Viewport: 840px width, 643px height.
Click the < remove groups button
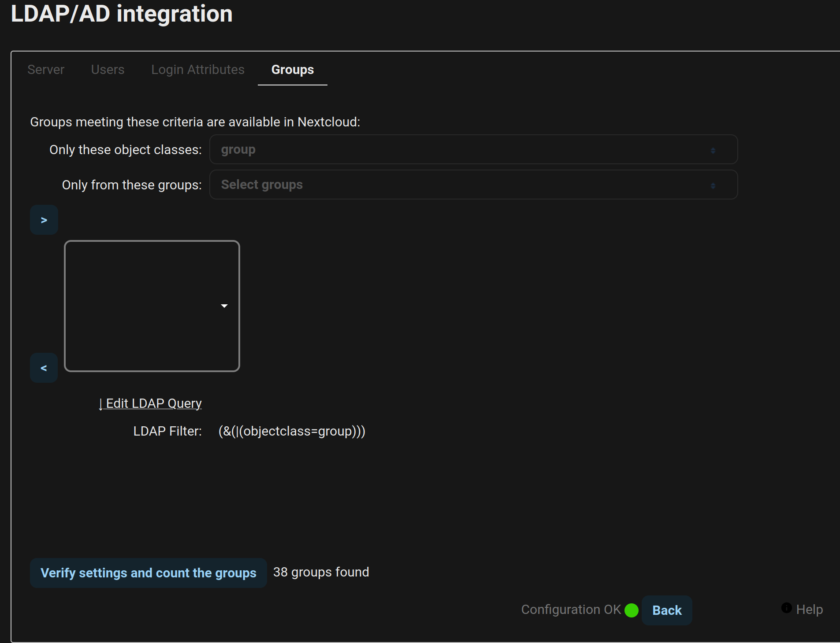(x=44, y=368)
